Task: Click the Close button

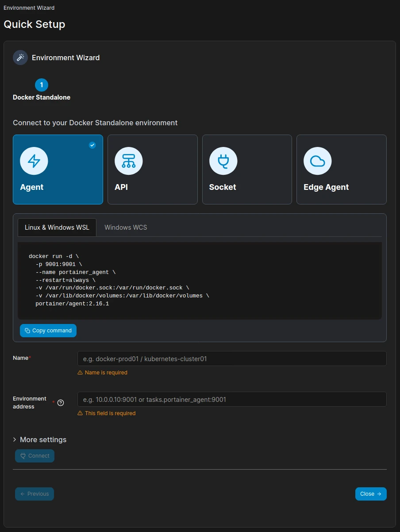Action: (370, 494)
